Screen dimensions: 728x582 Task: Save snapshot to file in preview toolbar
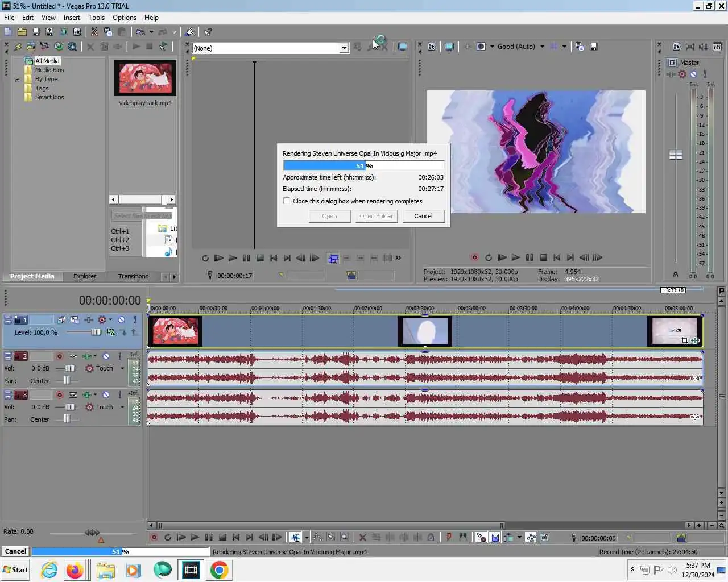click(594, 47)
